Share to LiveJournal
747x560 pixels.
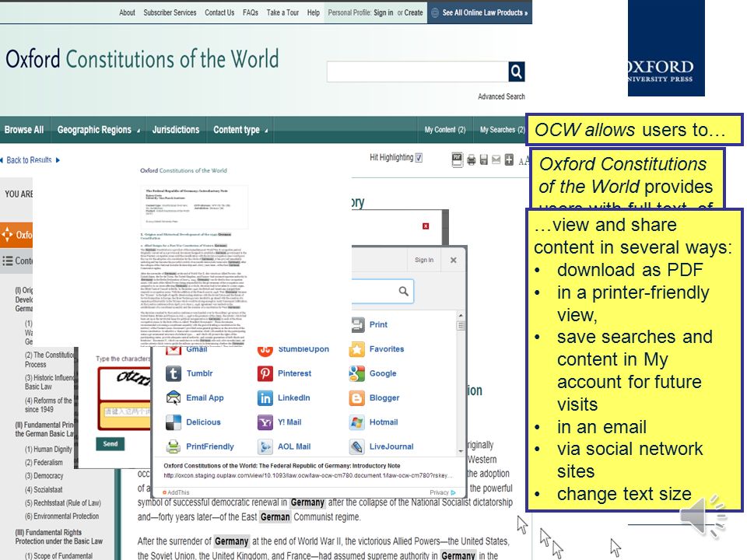tap(381, 446)
